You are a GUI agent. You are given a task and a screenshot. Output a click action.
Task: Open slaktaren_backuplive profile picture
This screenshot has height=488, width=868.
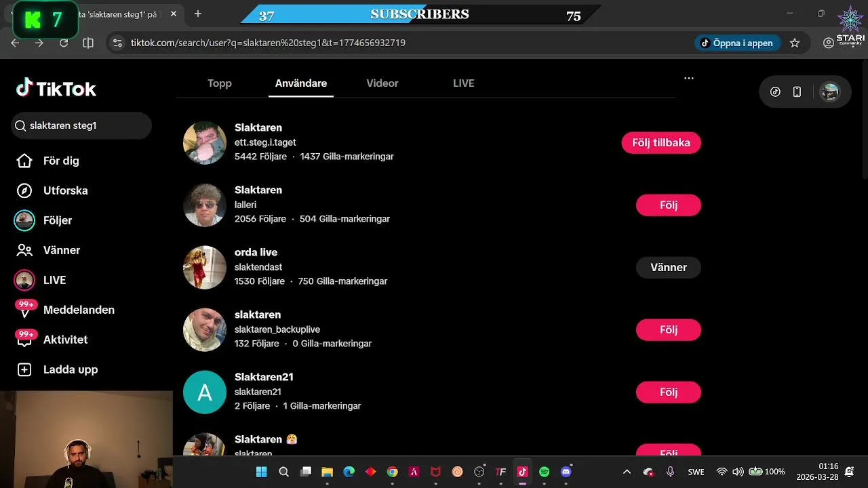point(205,329)
